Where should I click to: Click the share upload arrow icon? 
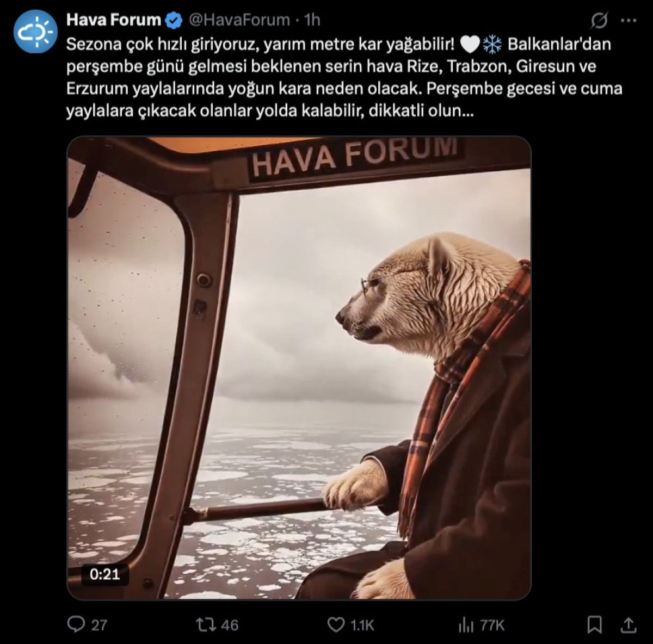pyautogui.click(x=629, y=625)
